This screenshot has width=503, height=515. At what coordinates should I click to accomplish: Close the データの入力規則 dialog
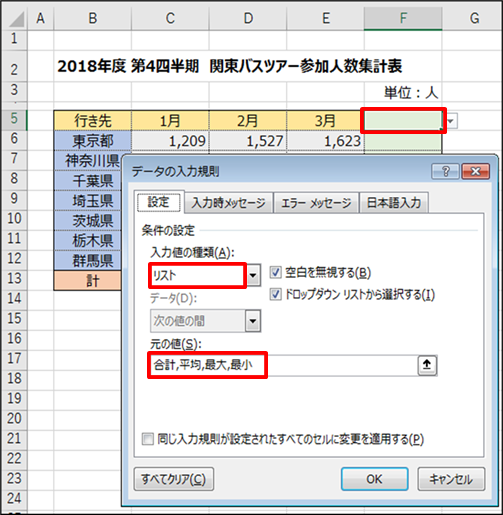[x=476, y=171]
